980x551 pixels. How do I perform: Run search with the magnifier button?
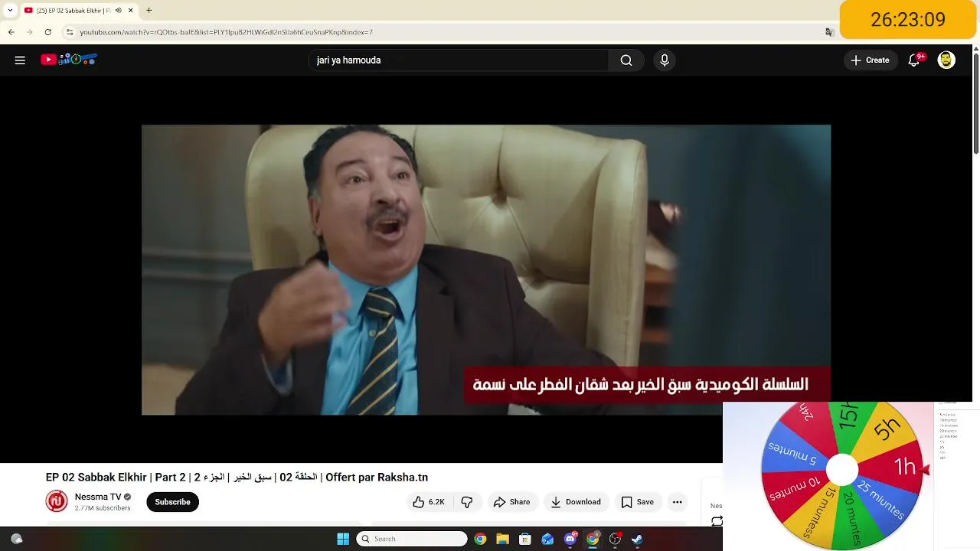tap(626, 60)
